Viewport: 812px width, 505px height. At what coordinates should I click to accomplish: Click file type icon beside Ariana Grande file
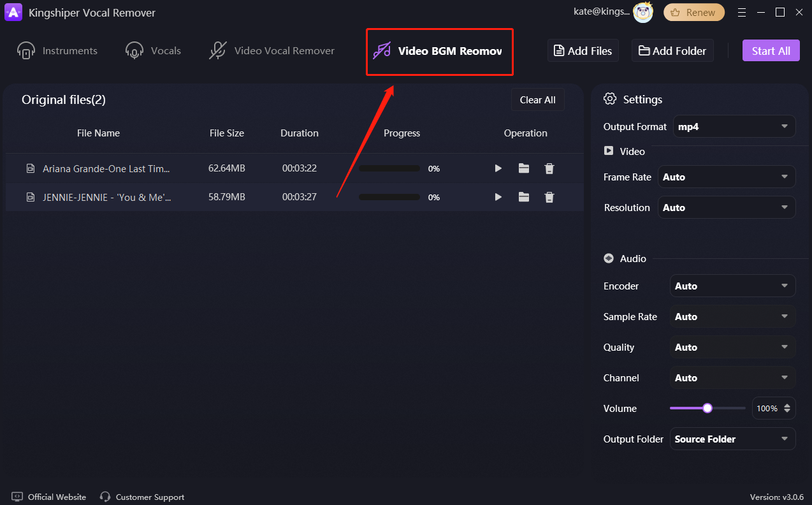(31, 168)
